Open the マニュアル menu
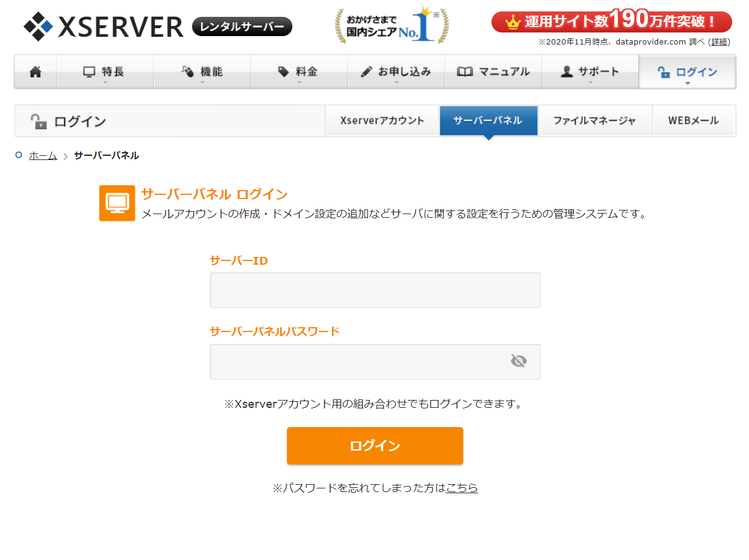749x560 pixels. (493, 72)
